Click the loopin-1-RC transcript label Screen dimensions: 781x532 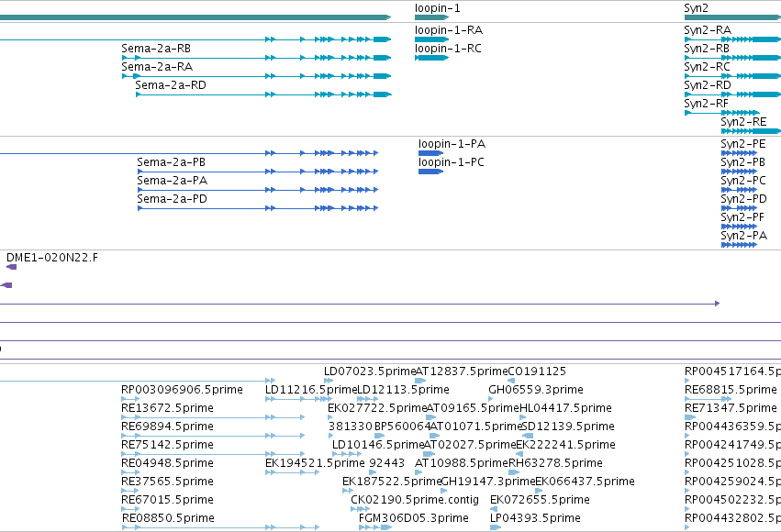tap(448, 49)
